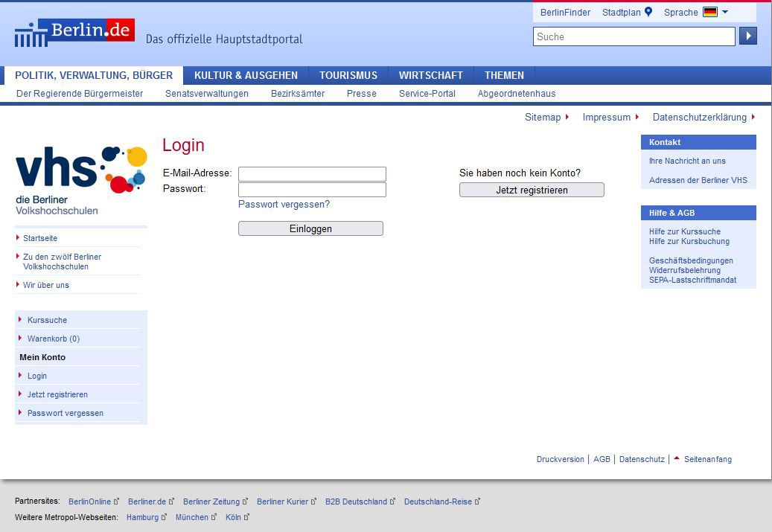Focus the Suche search field

click(634, 36)
